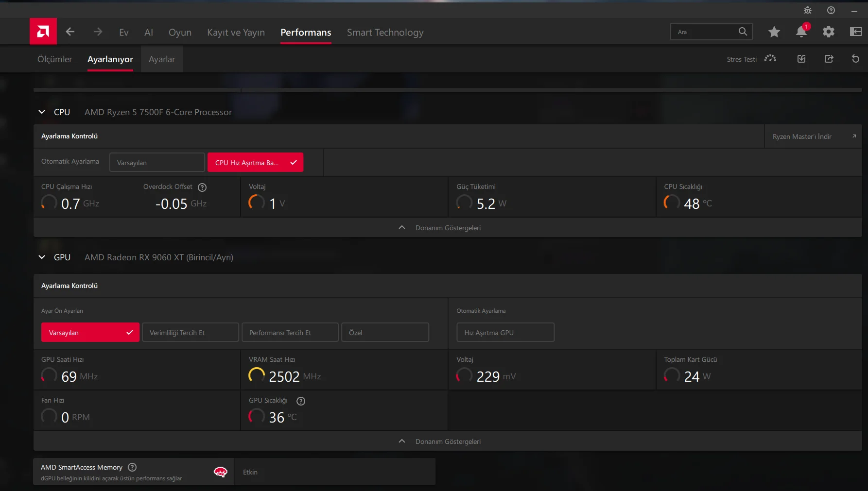Click the GPU Saati Hızı 69 MHz value
The width and height of the screenshot is (868, 491).
[x=80, y=376]
